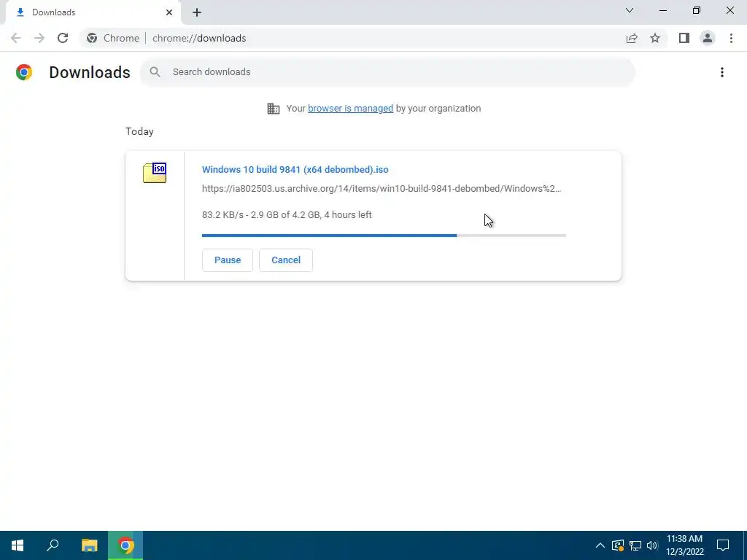
Task: Select the Downloads tab
Action: (93, 12)
